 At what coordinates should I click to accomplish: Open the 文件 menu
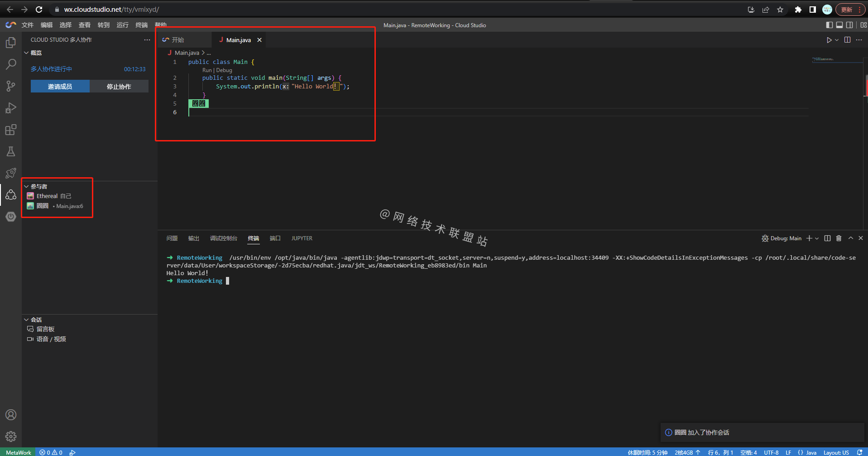(x=28, y=25)
